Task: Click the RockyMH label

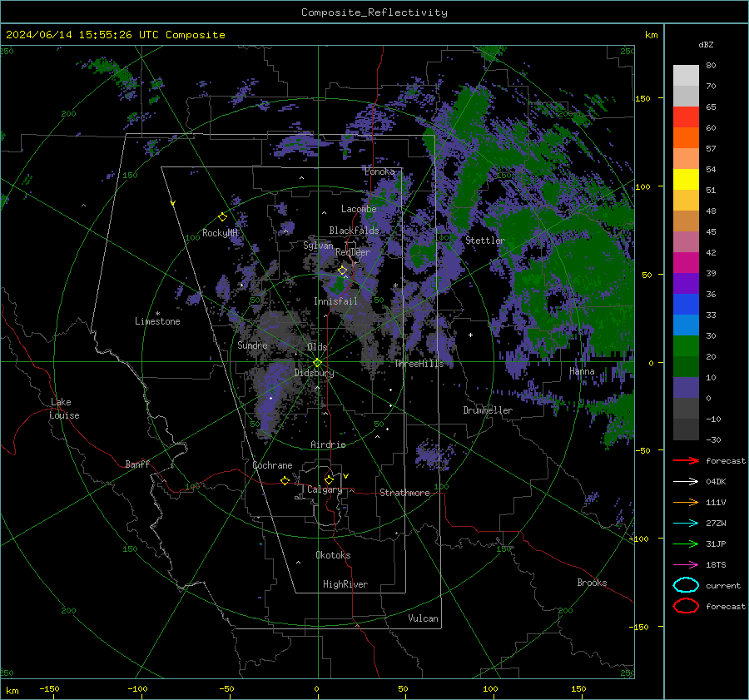Action: pos(220,233)
